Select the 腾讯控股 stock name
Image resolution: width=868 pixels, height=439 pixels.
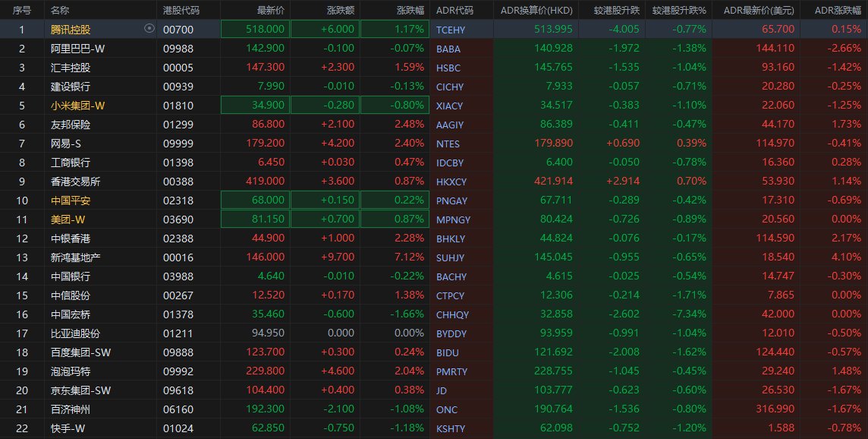[x=71, y=30]
